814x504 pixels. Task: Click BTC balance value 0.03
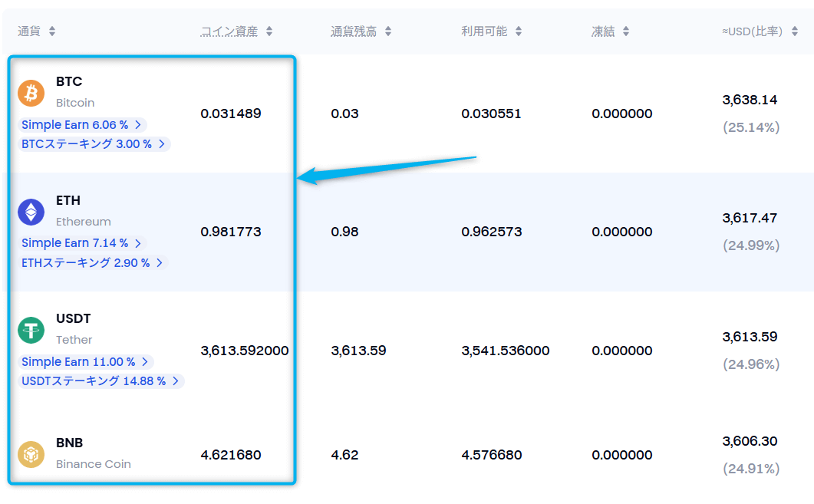tap(344, 114)
